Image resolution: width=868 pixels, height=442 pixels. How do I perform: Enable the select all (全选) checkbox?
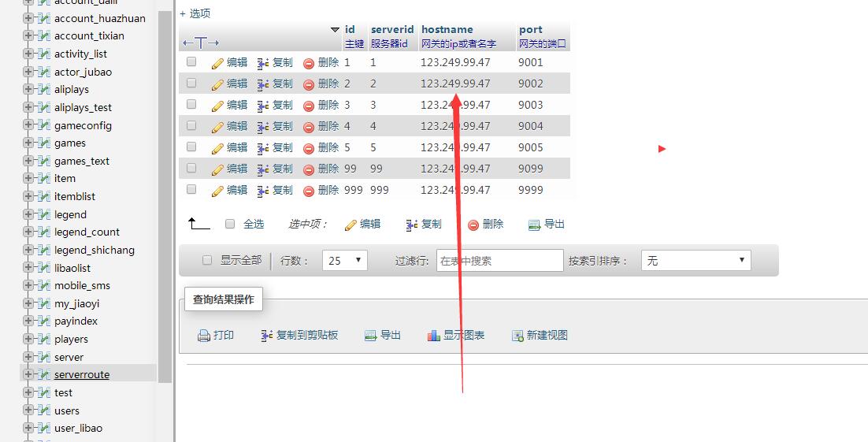(230, 224)
